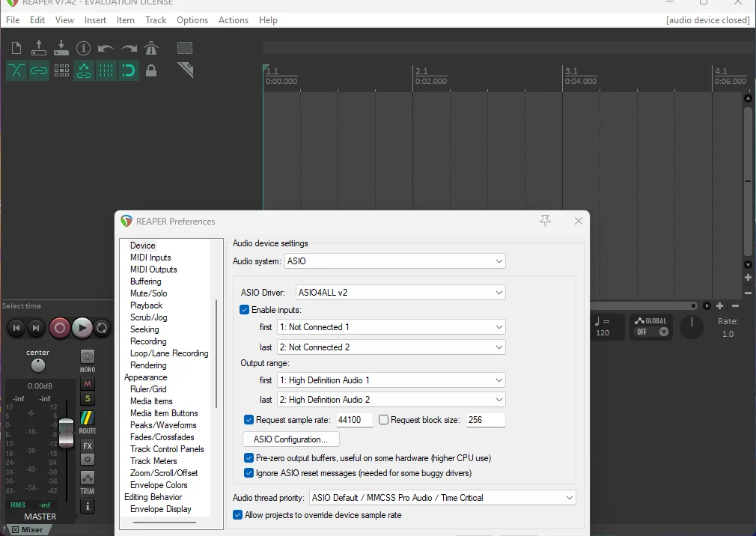The image size is (756, 536).
Task: Toggle snap magnet icon
Action: (x=129, y=71)
